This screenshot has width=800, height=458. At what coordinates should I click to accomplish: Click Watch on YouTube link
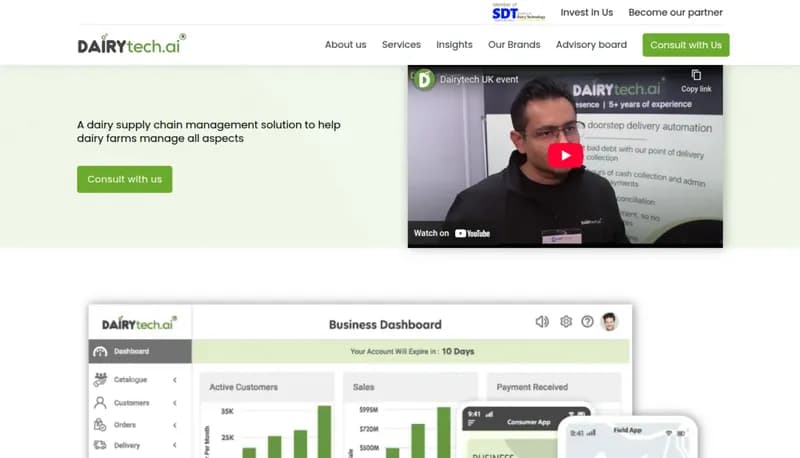click(452, 233)
